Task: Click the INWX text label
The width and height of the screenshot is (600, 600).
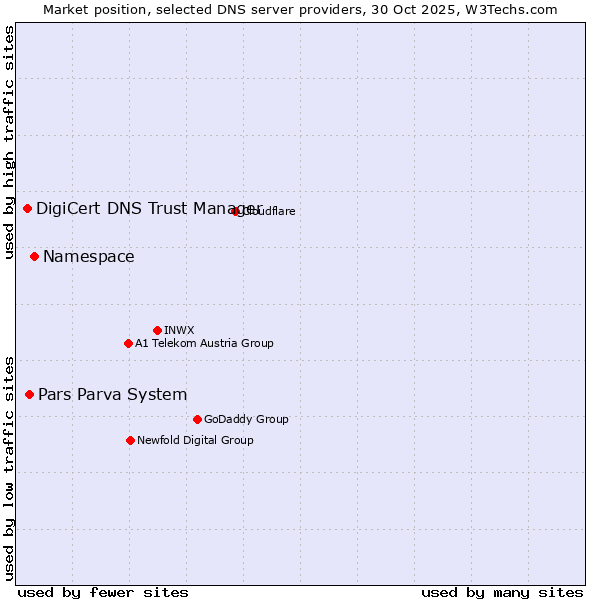Action: (x=179, y=330)
